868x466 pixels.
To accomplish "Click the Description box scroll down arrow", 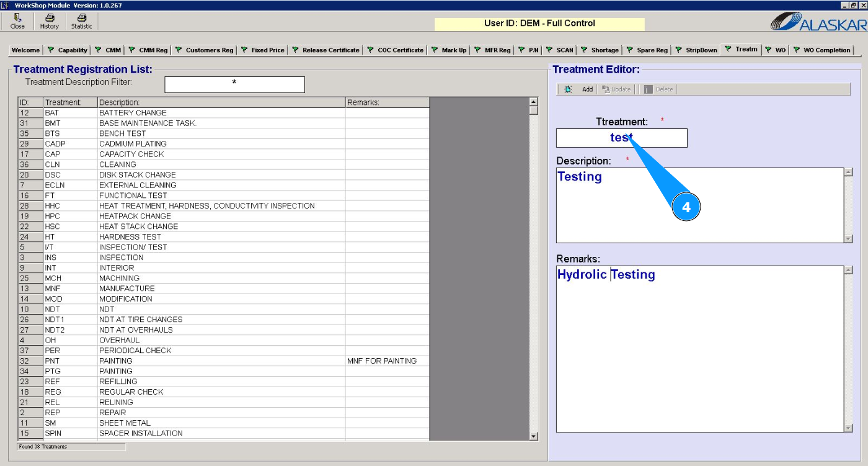I will (849, 239).
